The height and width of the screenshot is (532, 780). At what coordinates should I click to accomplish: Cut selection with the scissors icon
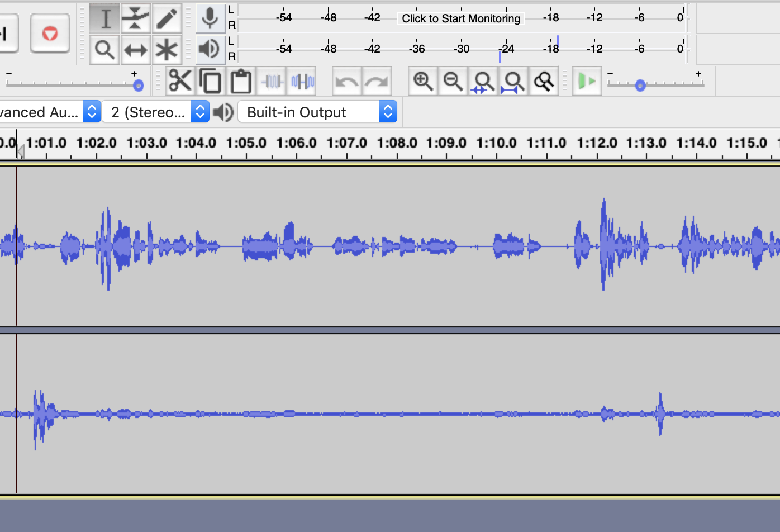click(180, 82)
